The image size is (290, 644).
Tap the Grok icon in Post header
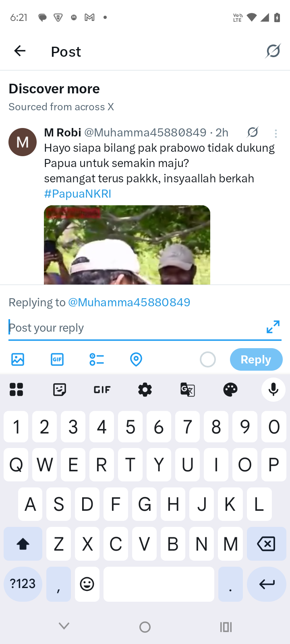[x=273, y=51]
